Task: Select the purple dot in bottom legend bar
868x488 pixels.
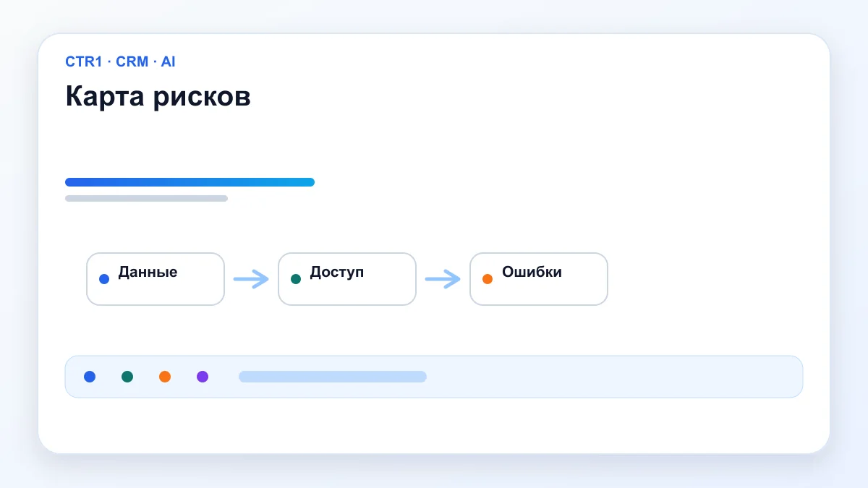Action: click(203, 377)
